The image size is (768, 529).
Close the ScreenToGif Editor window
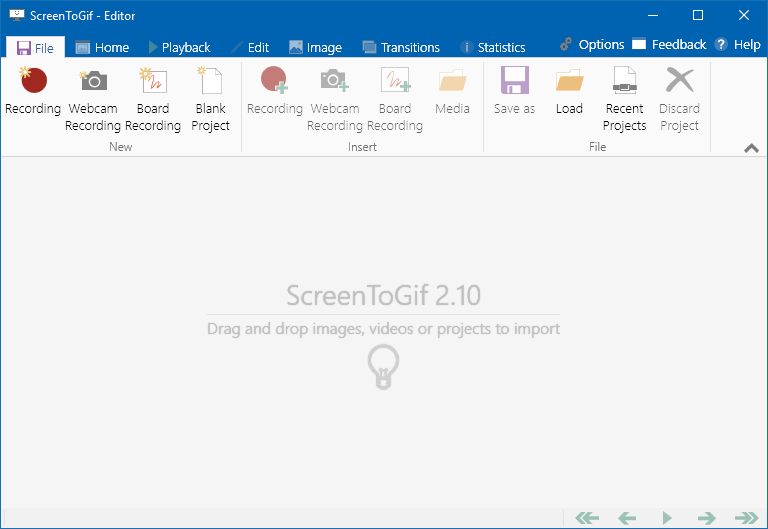click(744, 15)
